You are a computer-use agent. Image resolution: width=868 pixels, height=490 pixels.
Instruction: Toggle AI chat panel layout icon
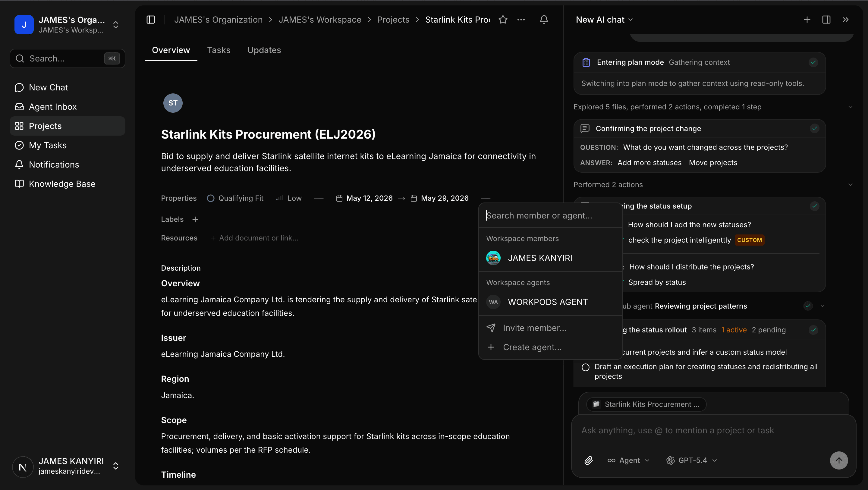(x=826, y=20)
